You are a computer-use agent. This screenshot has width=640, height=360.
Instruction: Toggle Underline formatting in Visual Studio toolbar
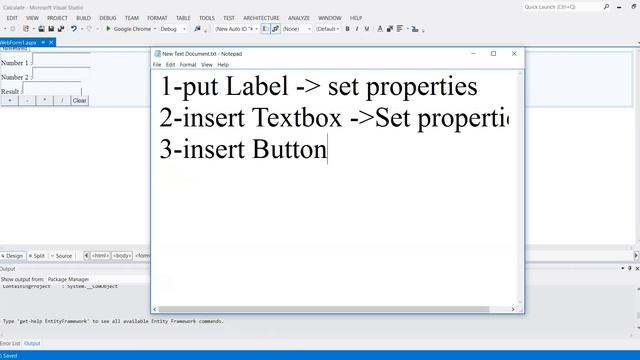[x=367, y=29]
